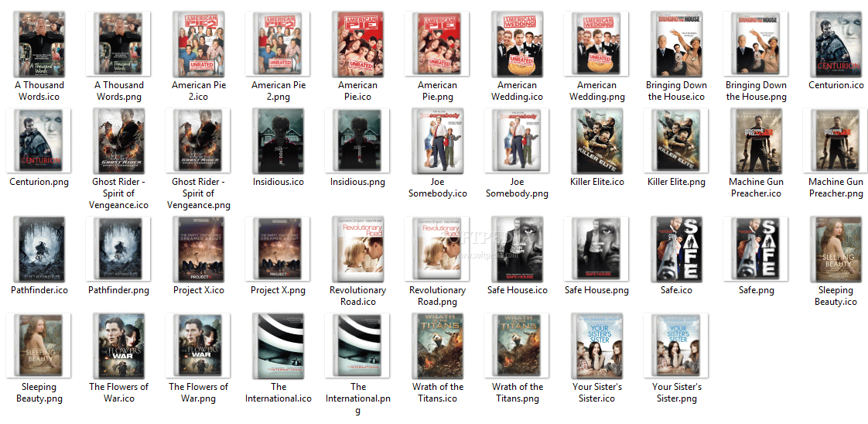The width and height of the screenshot is (868, 424).
Task: Select the Project X.ico icon
Action: point(199,249)
